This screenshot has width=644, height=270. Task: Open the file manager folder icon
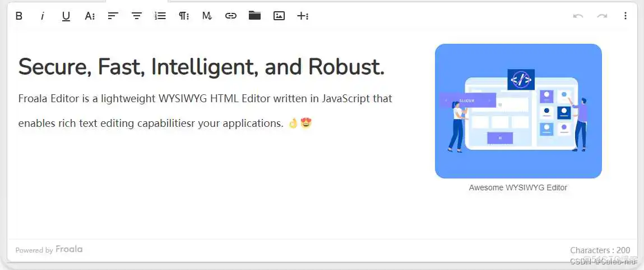click(x=255, y=16)
